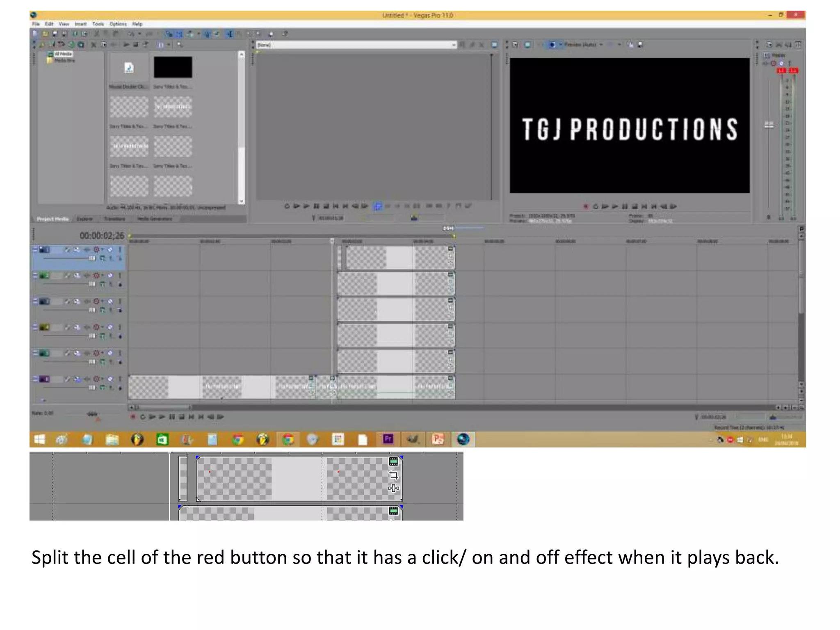Switch to the Transitions tab
Screen dimensions: 840x630
114,219
